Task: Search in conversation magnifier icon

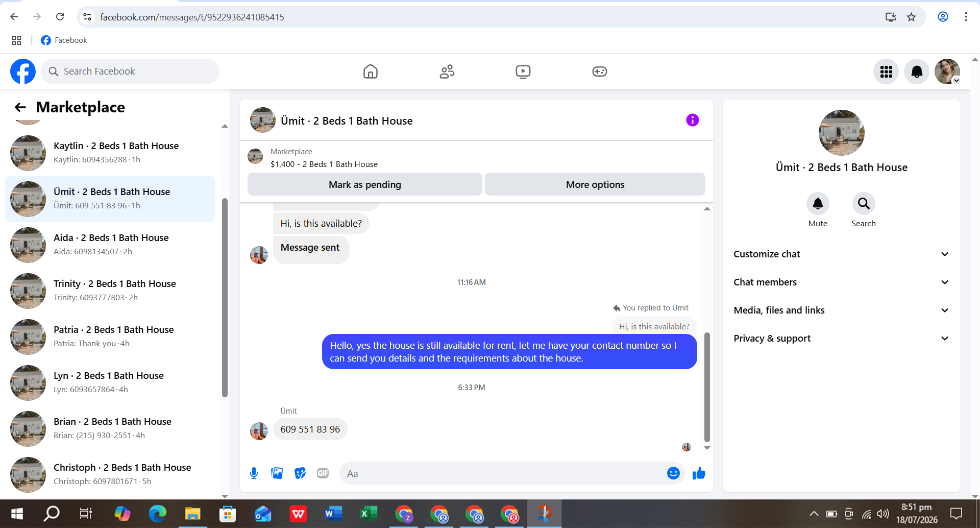Action: (864, 204)
